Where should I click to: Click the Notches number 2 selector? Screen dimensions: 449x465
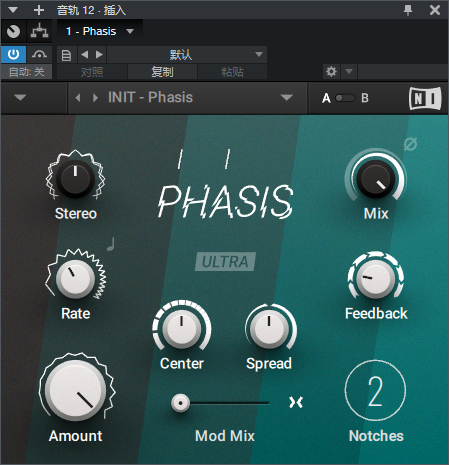point(375,391)
